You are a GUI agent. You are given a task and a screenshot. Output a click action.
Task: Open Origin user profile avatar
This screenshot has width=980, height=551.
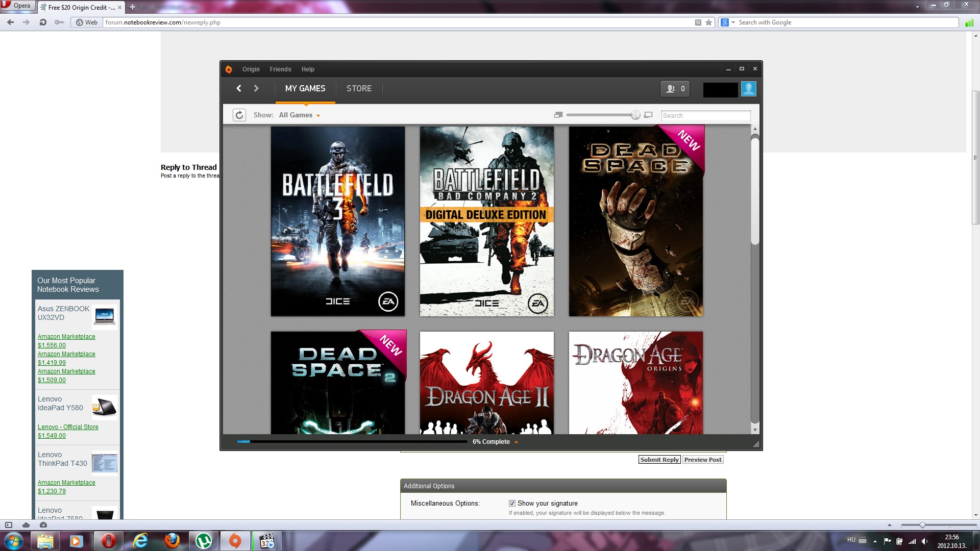pyautogui.click(x=749, y=89)
